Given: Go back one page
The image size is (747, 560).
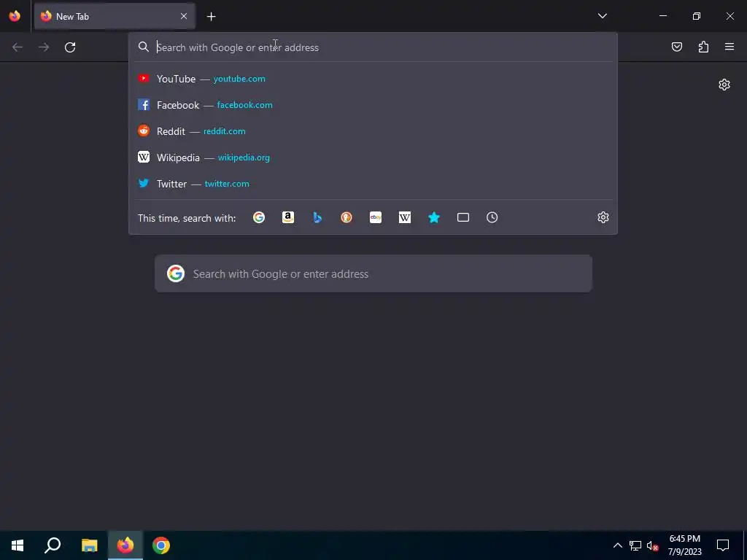Looking at the screenshot, I should tap(18, 47).
